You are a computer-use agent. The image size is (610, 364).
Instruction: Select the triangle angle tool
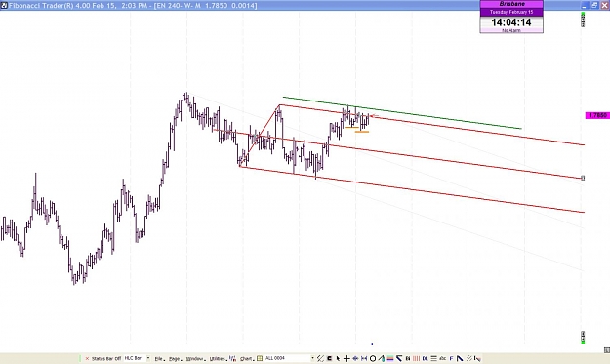tap(382, 358)
